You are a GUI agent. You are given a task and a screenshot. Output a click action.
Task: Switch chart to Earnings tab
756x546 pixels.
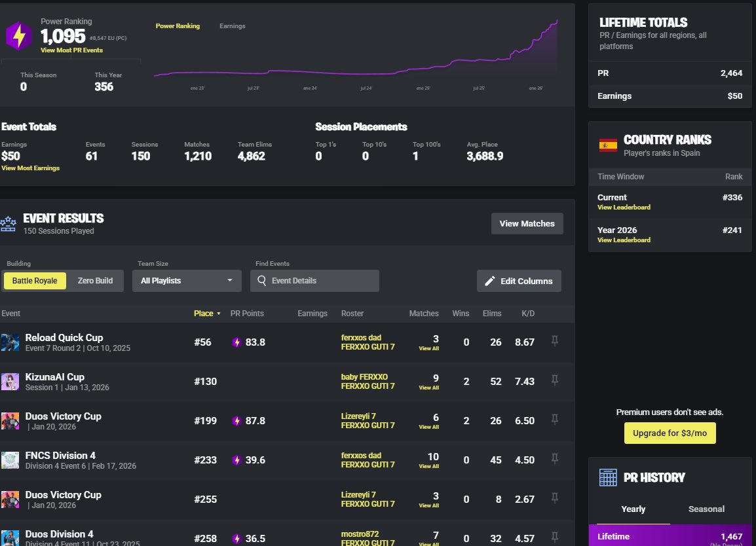233,26
